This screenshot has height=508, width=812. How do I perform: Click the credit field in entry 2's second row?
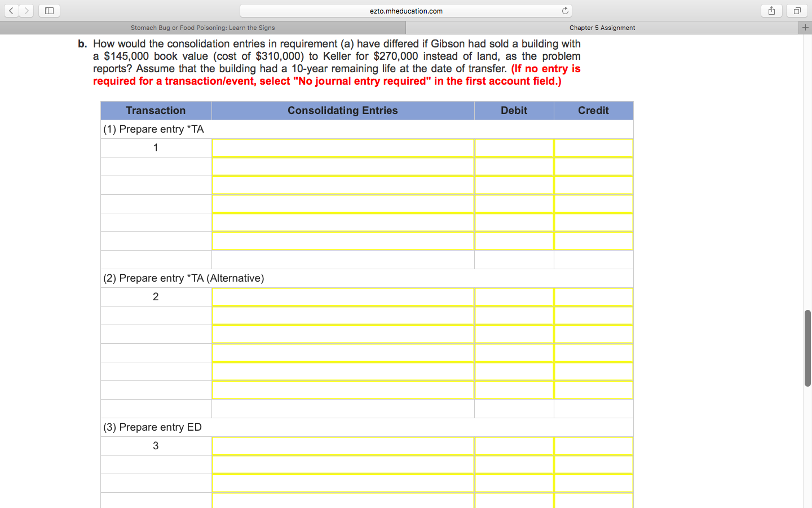[594, 316]
